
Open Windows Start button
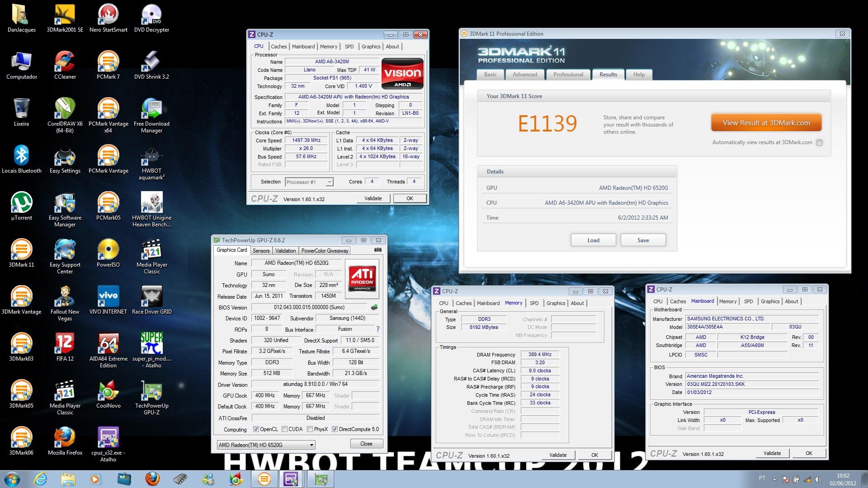pyautogui.click(x=12, y=479)
